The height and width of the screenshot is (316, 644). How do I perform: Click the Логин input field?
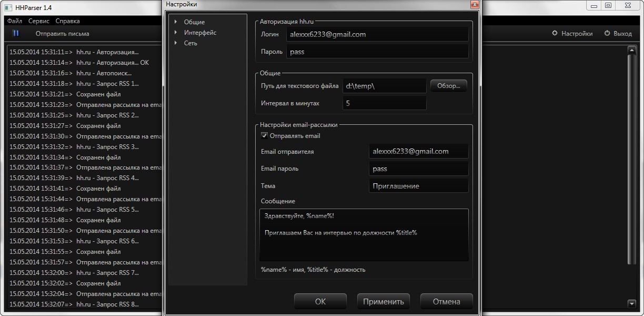(x=377, y=34)
